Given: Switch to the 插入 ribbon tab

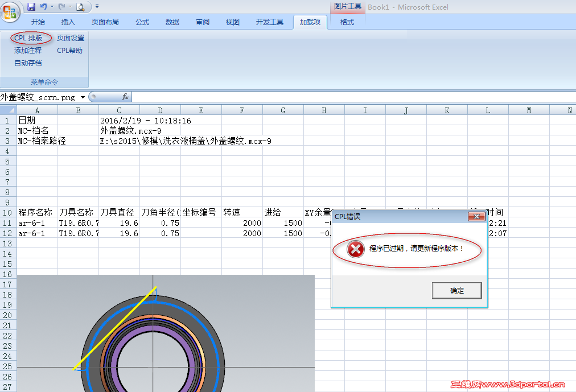Looking at the screenshot, I should [x=68, y=22].
